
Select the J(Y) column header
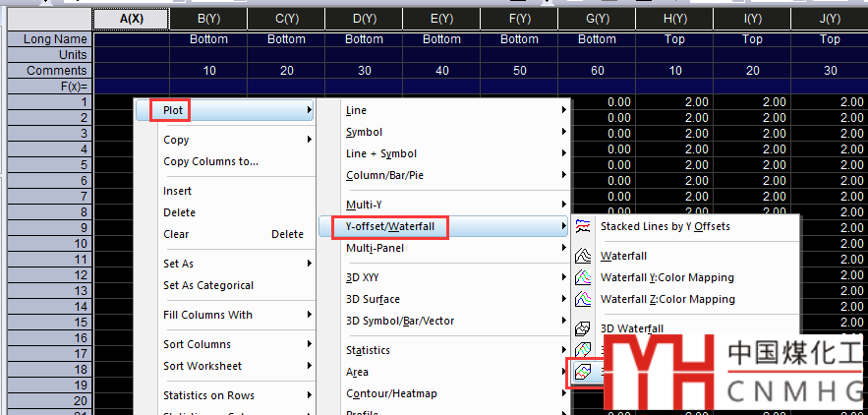(x=830, y=19)
